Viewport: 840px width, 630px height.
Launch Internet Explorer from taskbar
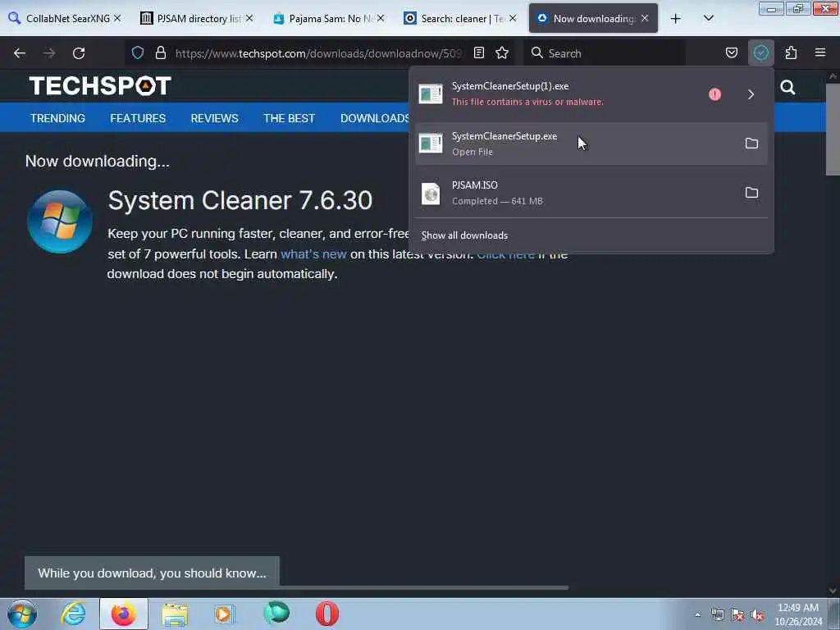coord(73,614)
